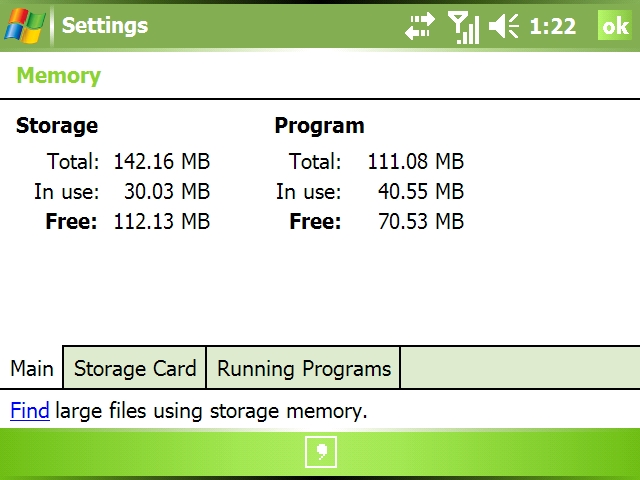Confirm with the ok button
640x480 pixels.
[615, 25]
